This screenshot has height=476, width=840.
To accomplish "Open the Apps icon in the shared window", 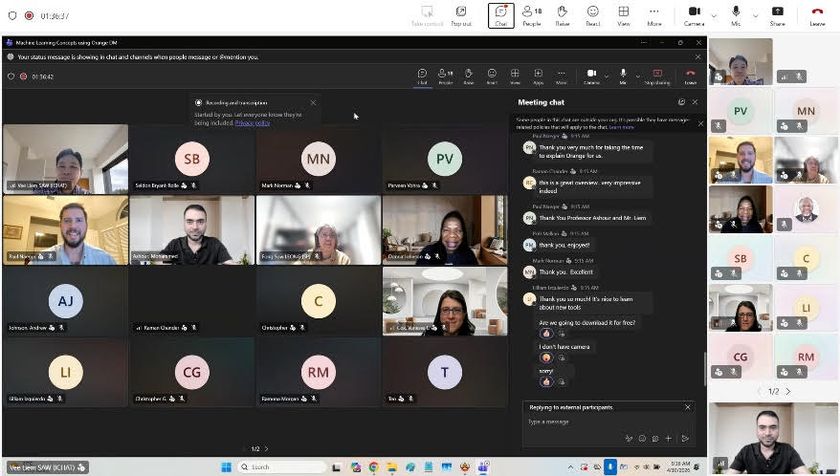I will (x=538, y=75).
